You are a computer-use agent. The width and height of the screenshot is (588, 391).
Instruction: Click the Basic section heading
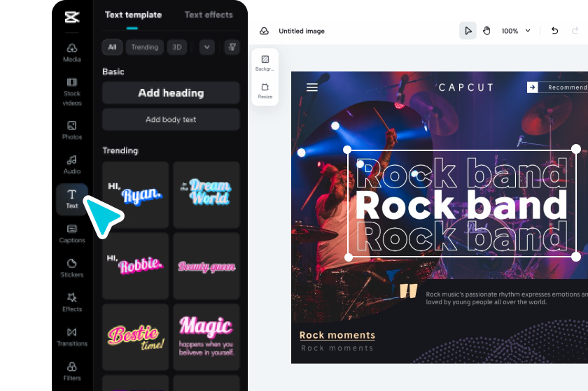click(113, 71)
